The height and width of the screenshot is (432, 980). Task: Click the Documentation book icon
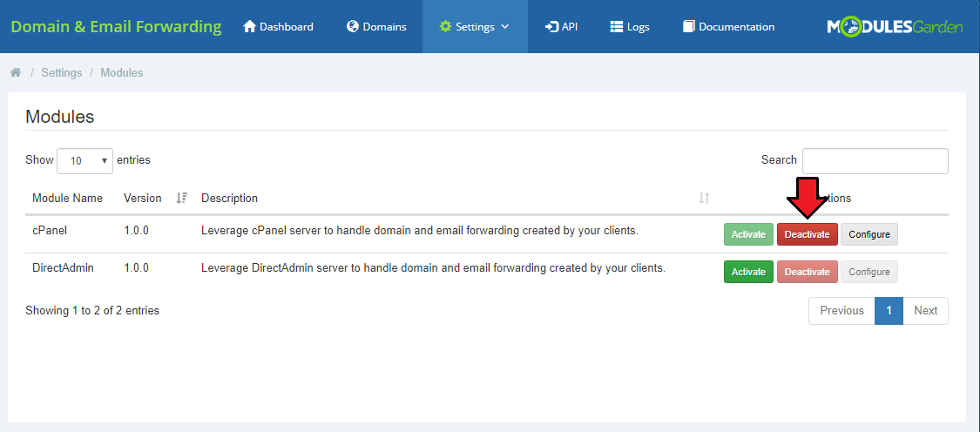(x=689, y=26)
